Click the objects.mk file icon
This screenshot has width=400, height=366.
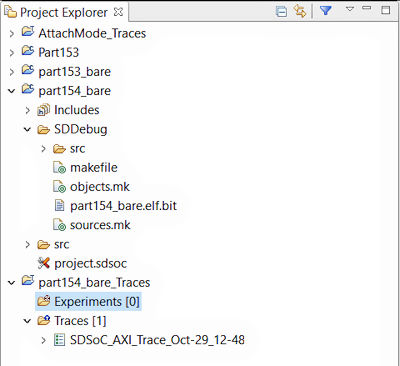(60, 187)
